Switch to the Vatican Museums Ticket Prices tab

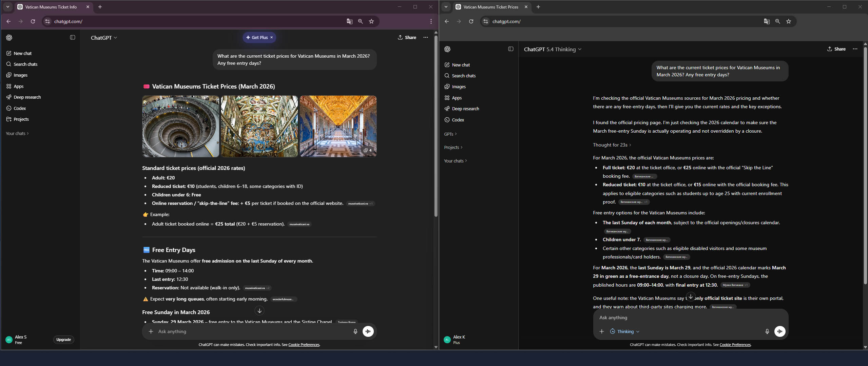(x=490, y=7)
